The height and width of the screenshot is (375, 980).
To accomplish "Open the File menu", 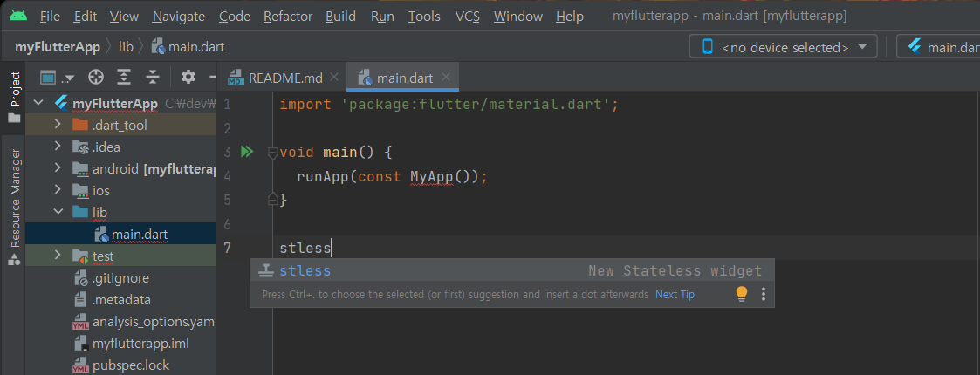I will point(50,17).
